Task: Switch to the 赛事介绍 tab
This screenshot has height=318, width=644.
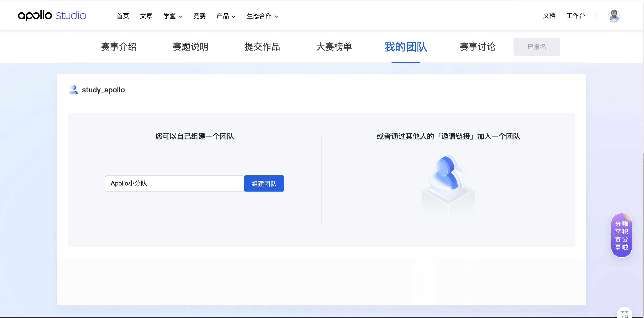Action: [x=119, y=47]
